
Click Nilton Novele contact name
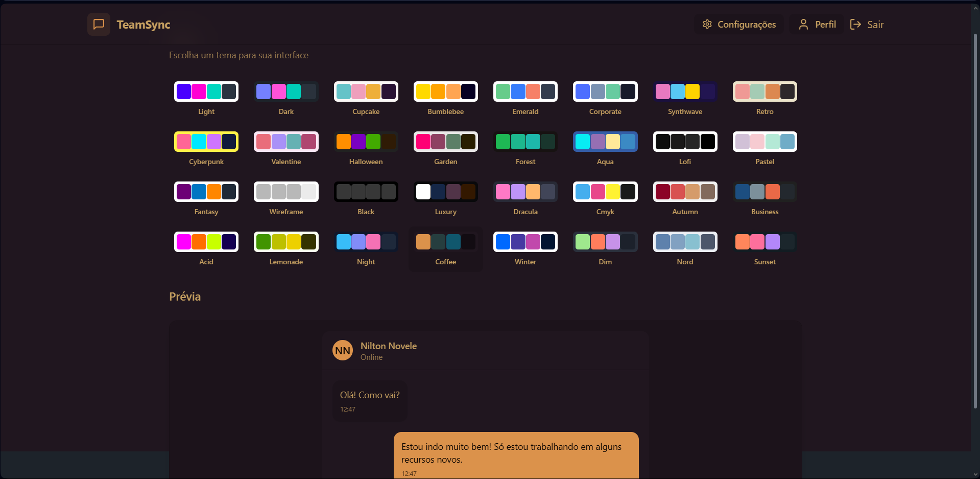click(389, 346)
